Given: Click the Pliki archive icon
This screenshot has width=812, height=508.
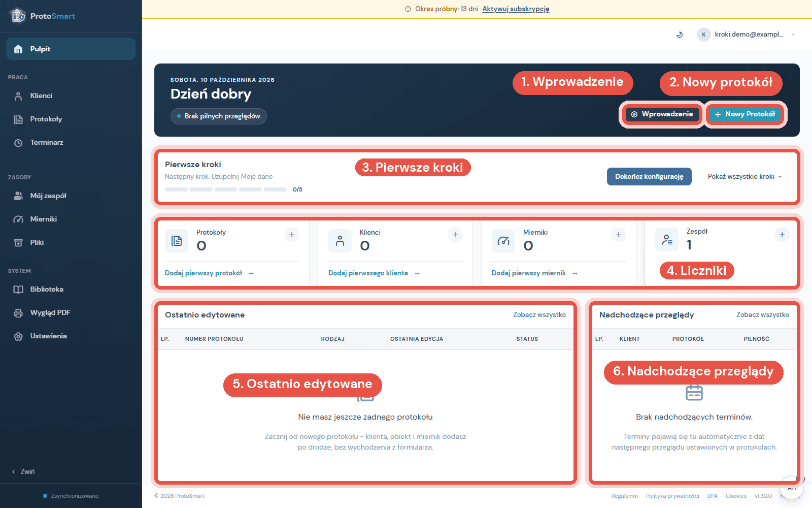Looking at the screenshot, I should click(x=18, y=242).
